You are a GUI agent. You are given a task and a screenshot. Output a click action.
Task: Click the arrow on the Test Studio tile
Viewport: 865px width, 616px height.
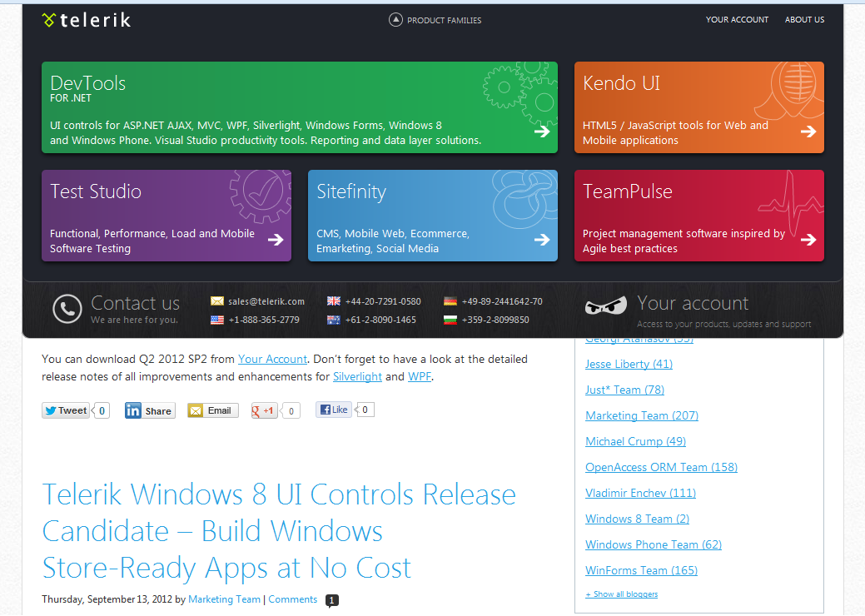pos(276,240)
